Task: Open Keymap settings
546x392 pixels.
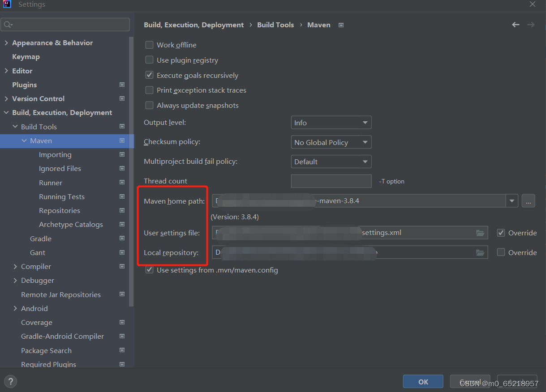Action: (x=26, y=57)
